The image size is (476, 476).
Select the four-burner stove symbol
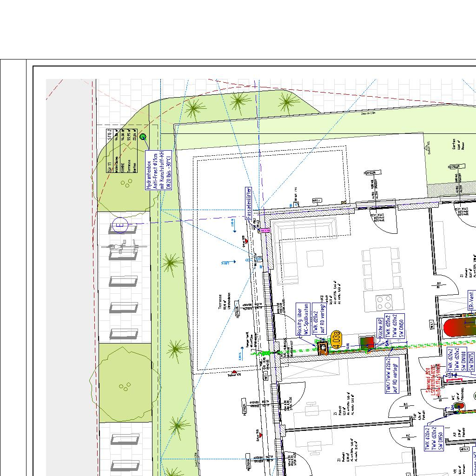(x=384, y=302)
